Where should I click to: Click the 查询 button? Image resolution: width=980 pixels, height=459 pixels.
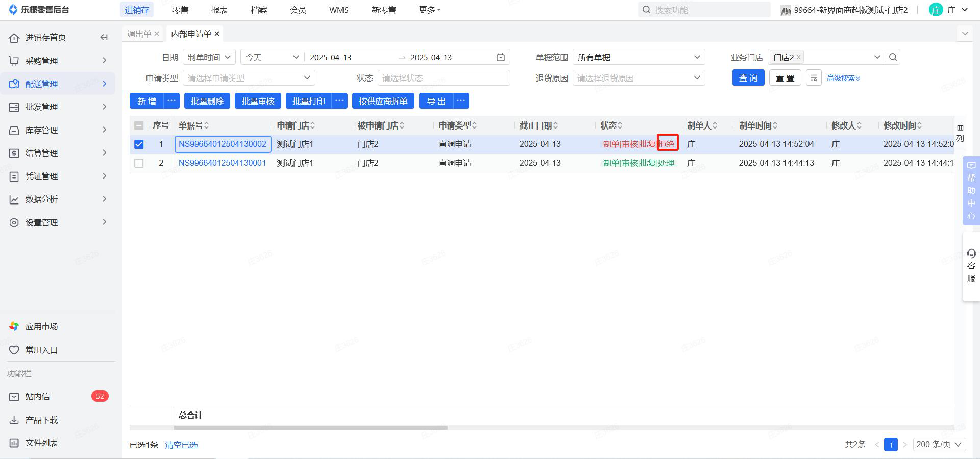(748, 78)
